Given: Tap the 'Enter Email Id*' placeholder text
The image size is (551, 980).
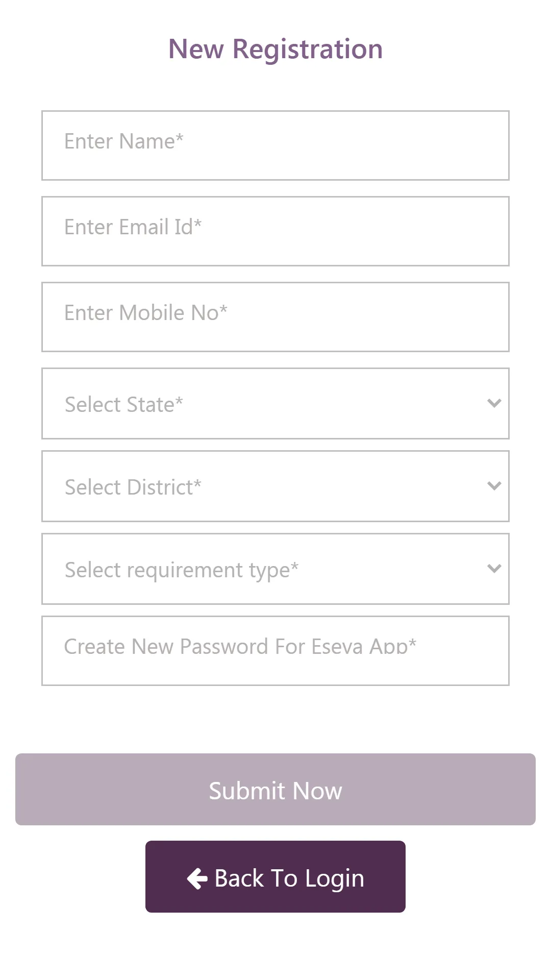Looking at the screenshot, I should point(133,227).
